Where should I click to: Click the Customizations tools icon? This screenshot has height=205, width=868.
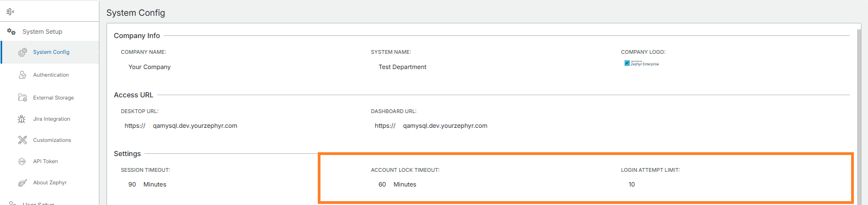[x=22, y=140]
